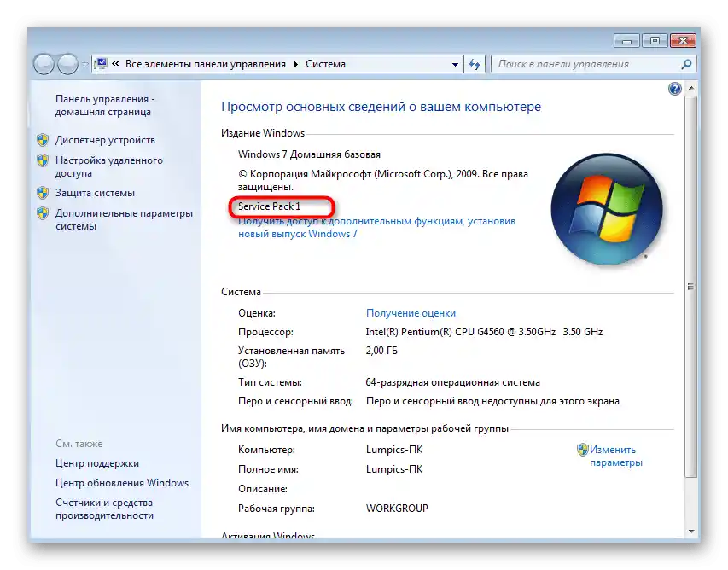Open «Счетчики и средства производительности» link

[x=104, y=509]
